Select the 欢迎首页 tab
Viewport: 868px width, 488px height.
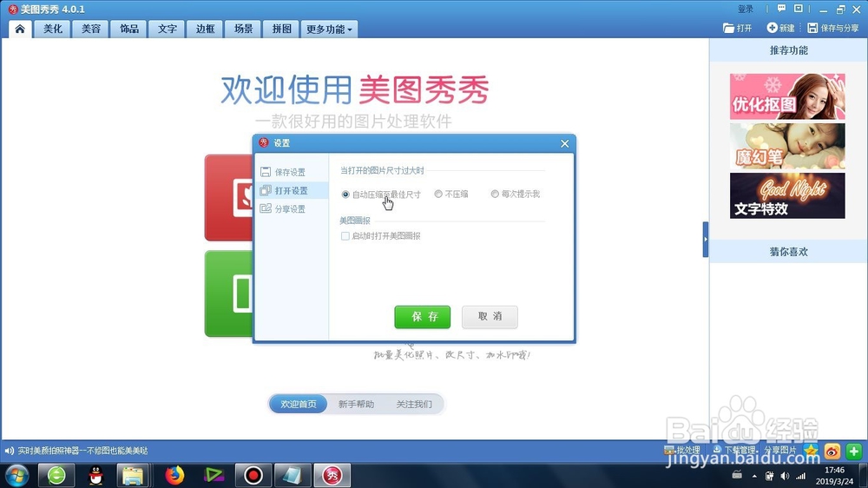click(299, 405)
